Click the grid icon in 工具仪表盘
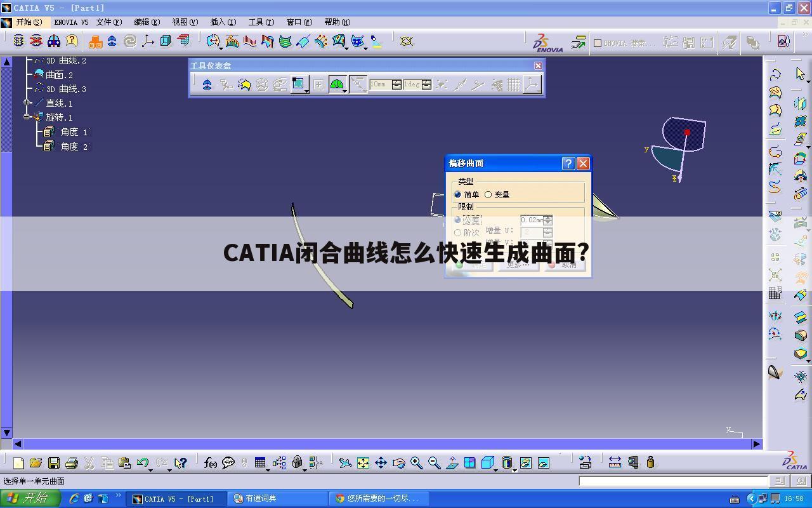 click(x=514, y=84)
